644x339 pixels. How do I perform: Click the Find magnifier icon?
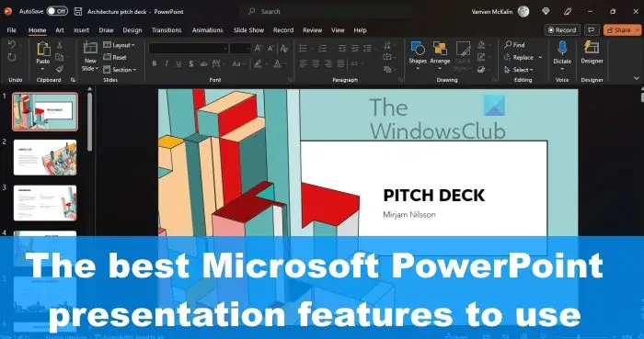pos(508,45)
